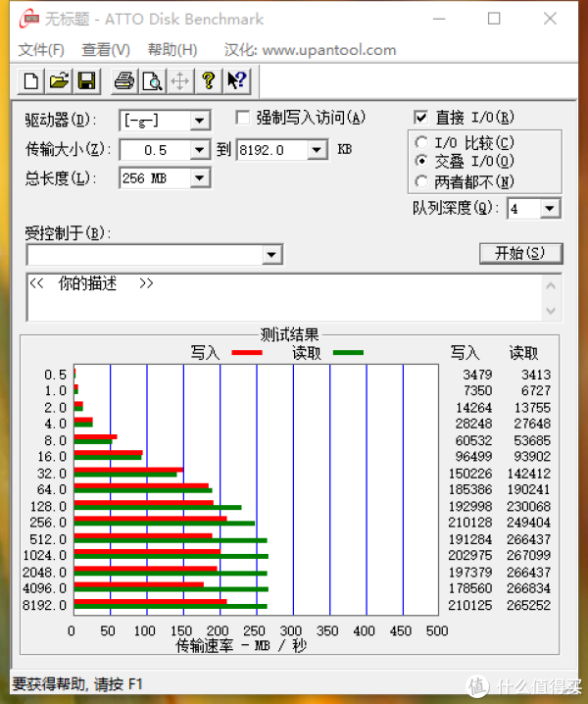
Task: Click the 测试结果 group title
Action: [x=289, y=334]
